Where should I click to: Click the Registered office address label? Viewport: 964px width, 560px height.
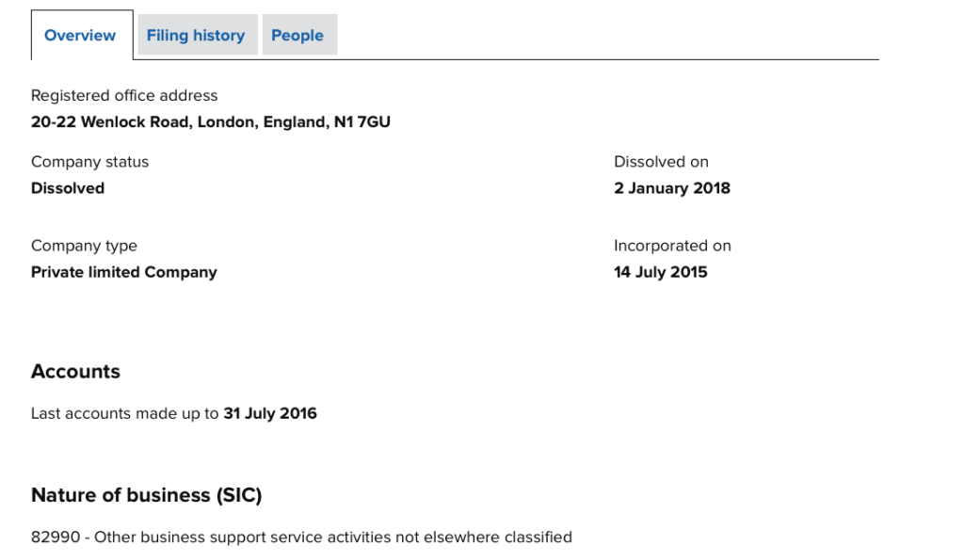[124, 96]
